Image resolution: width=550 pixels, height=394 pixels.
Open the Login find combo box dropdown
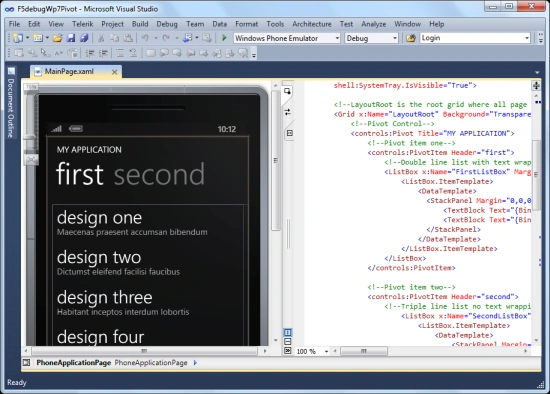tap(527, 38)
